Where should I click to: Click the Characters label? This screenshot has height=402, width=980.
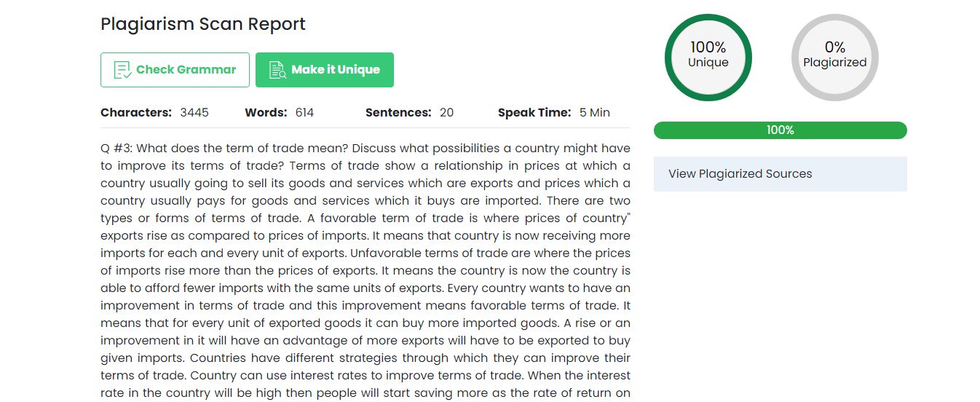pyautogui.click(x=136, y=113)
